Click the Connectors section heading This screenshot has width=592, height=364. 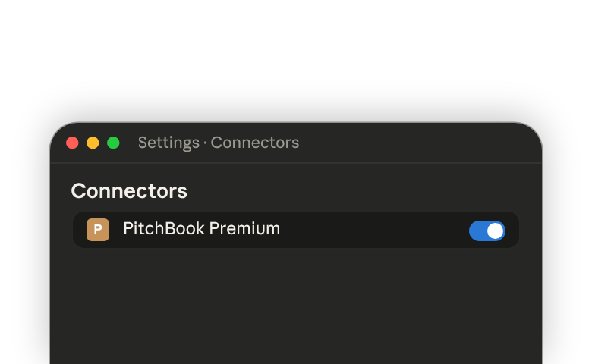[129, 191]
